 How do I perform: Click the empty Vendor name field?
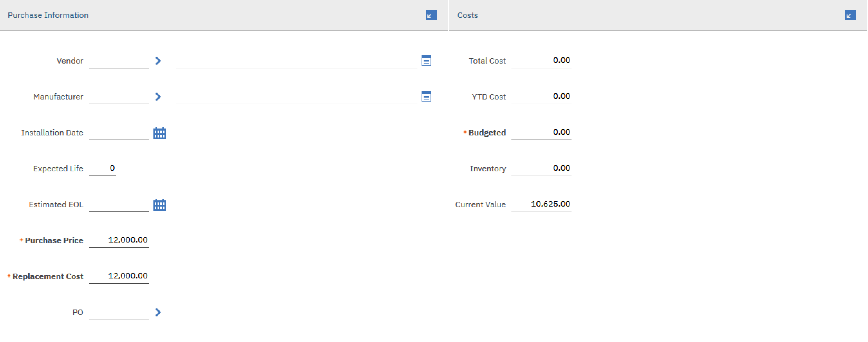pyautogui.click(x=297, y=62)
